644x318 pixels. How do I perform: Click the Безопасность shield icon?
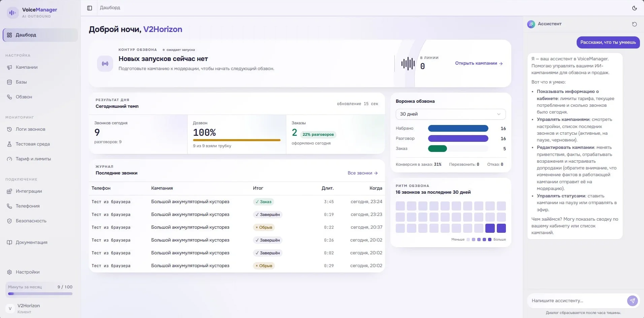[x=9, y=221]
